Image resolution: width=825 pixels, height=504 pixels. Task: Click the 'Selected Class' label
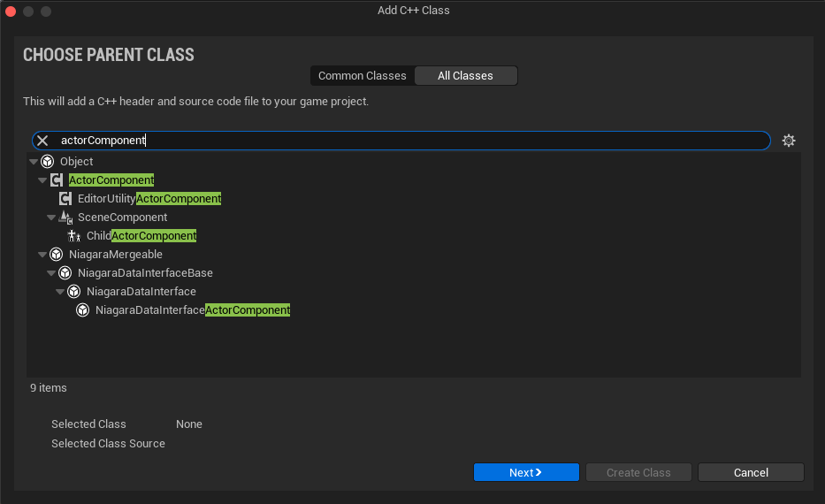pos(89,424)
